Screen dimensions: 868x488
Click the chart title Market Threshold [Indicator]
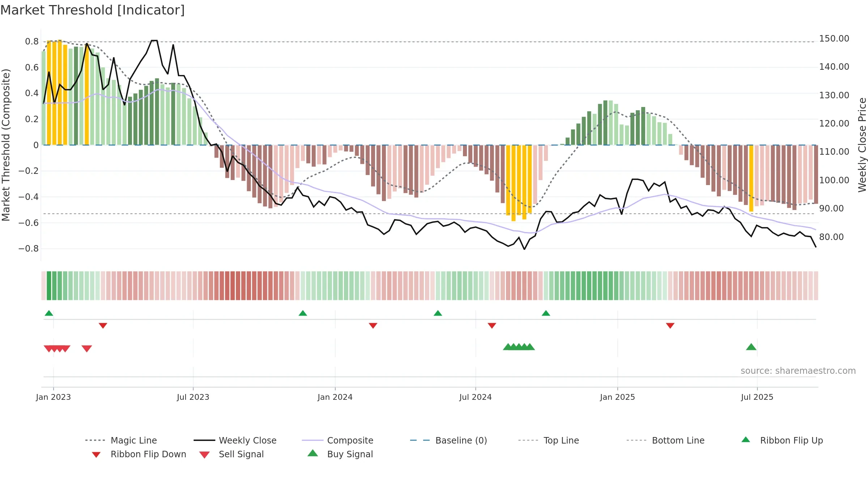click(x=93, y=10)
